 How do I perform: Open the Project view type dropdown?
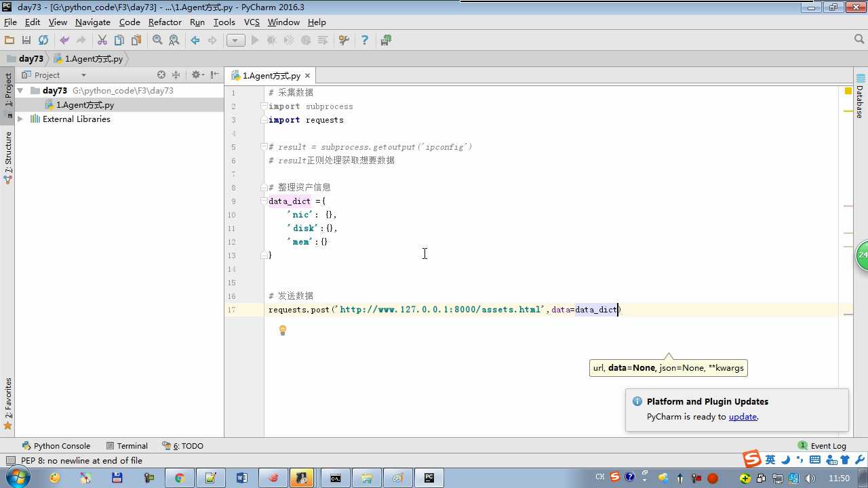point(83,75)
